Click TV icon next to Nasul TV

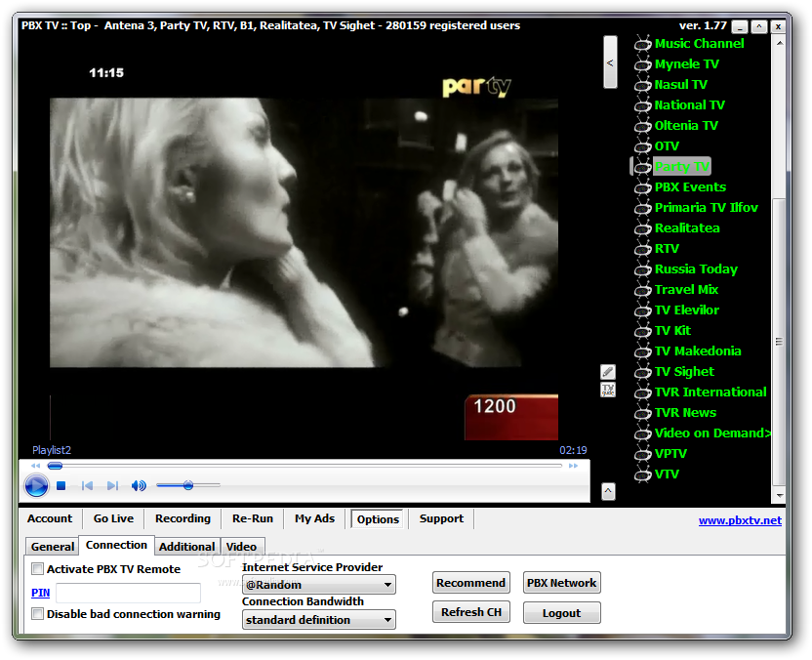[x=642, y=85]
